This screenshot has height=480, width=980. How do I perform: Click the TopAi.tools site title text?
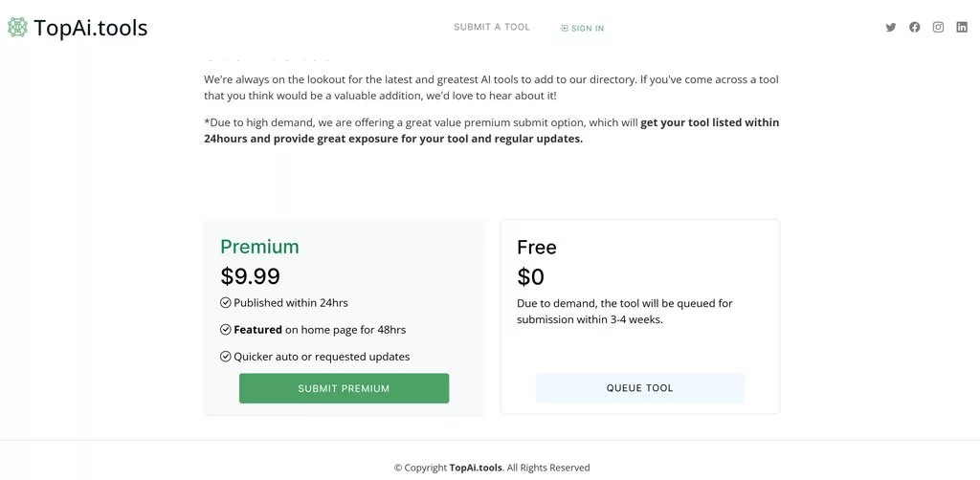[x=91, y=28]
